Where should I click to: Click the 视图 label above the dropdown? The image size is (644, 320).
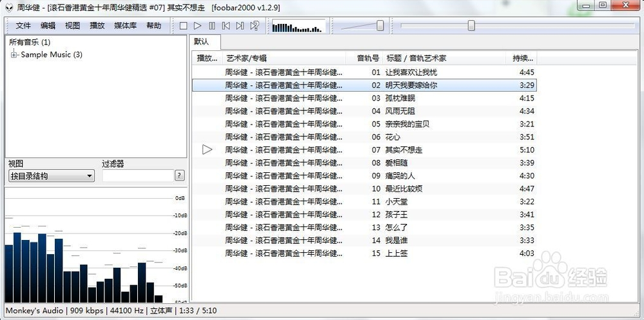pos(15,164)
